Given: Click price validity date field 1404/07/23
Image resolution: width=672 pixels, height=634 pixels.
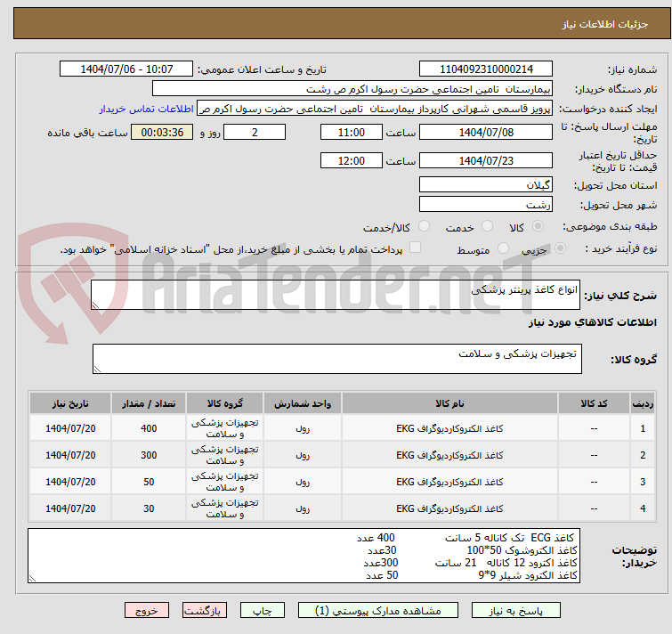Looking at the screenshot, I should [x=485, y=161].
